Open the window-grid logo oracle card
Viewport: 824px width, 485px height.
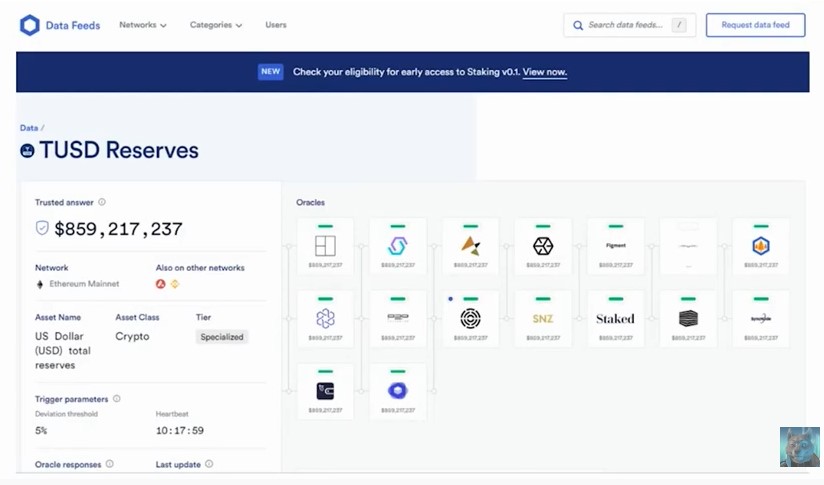325,246
